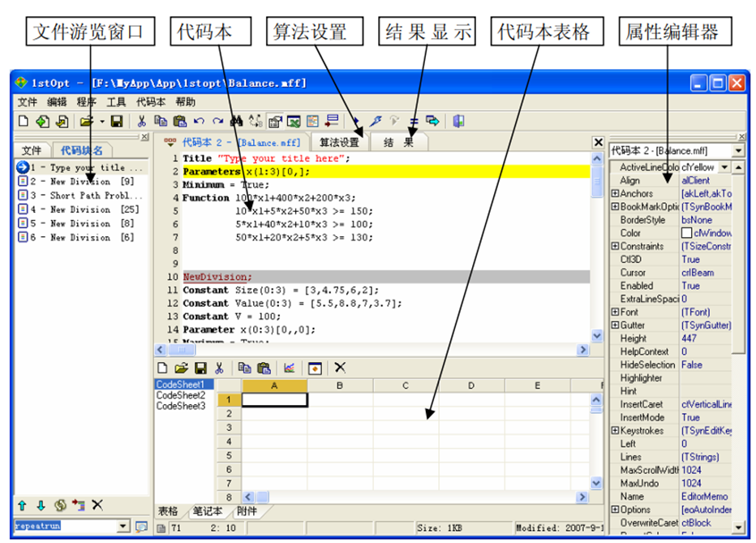Click the move block up arrow icon
Image resolution: width=756 pixels, height=543 pixels.
[22, 505]
